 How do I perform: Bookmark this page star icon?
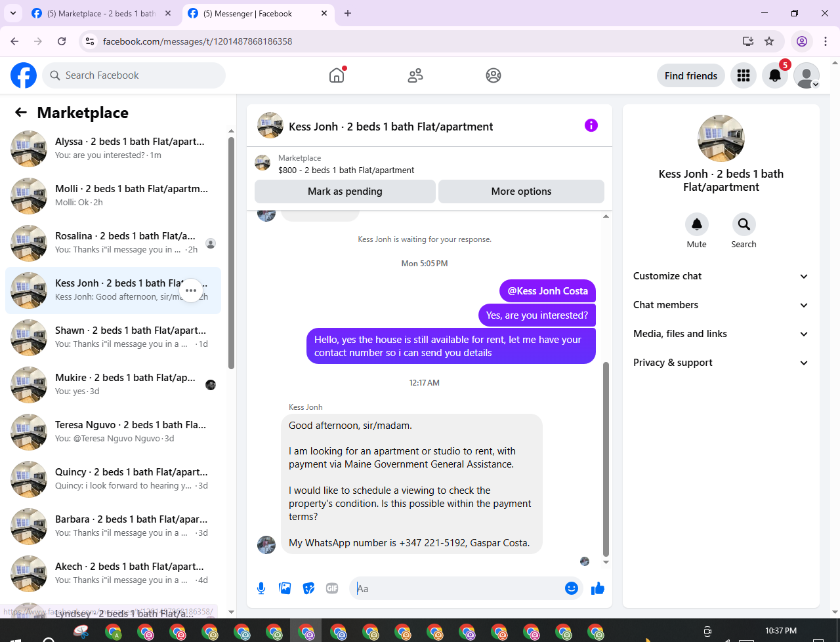click(769, 41)
